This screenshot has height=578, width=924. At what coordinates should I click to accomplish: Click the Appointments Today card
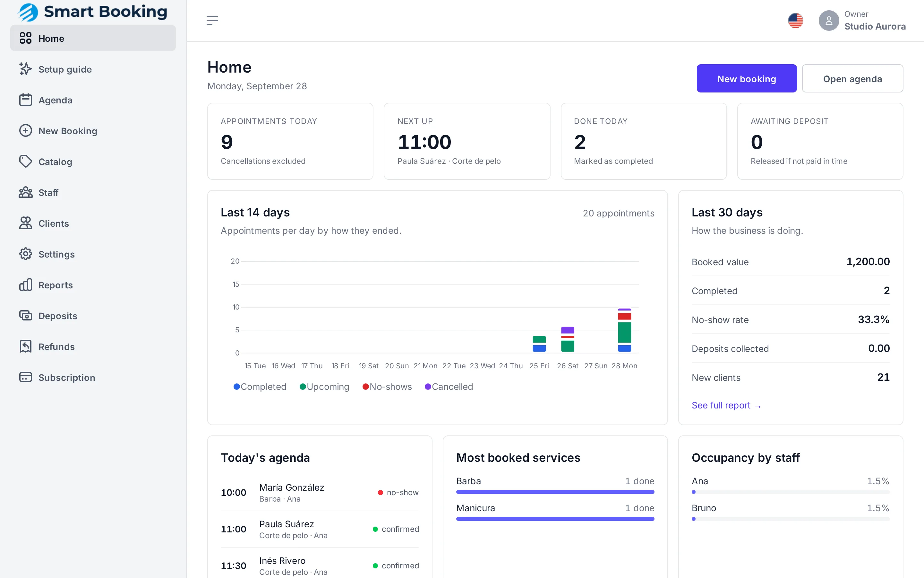point(290,141)
